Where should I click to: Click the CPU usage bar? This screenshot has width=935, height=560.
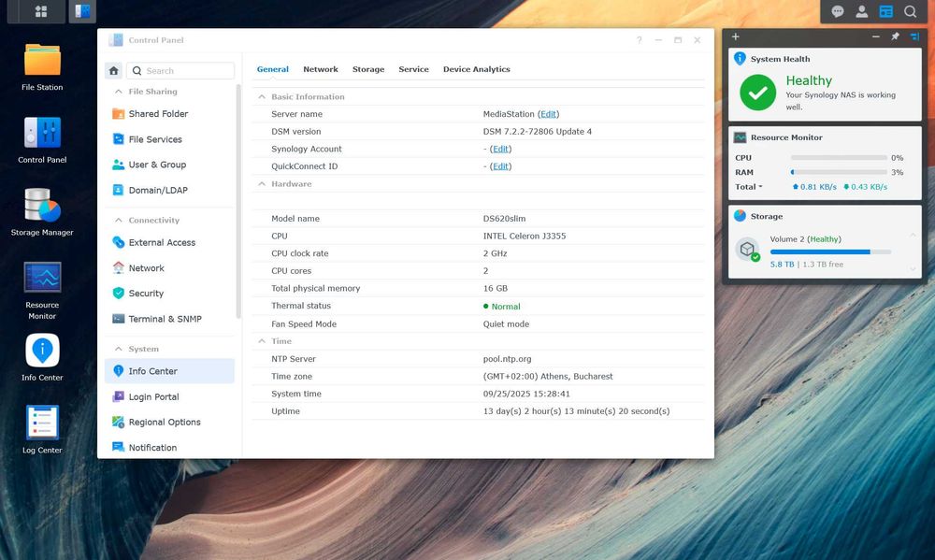tap(839, 158)
